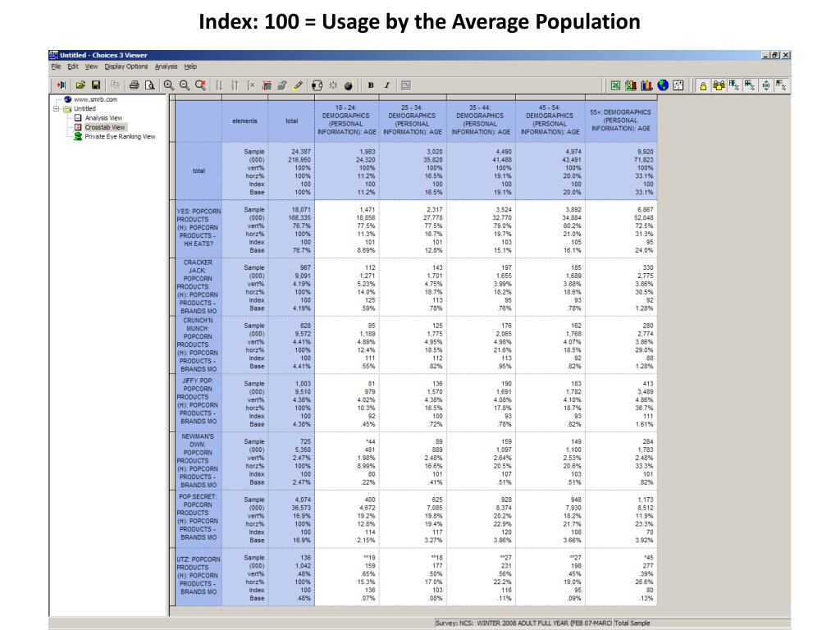The image size is (840, 630).
Task: Click the 35 - 44 age column header
Action: click(481, 120)
